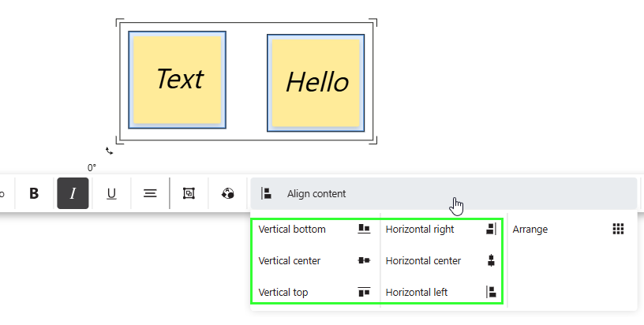Click the Arrange label
This screenshot has height=325, width=644.
[x=530, y=230]
